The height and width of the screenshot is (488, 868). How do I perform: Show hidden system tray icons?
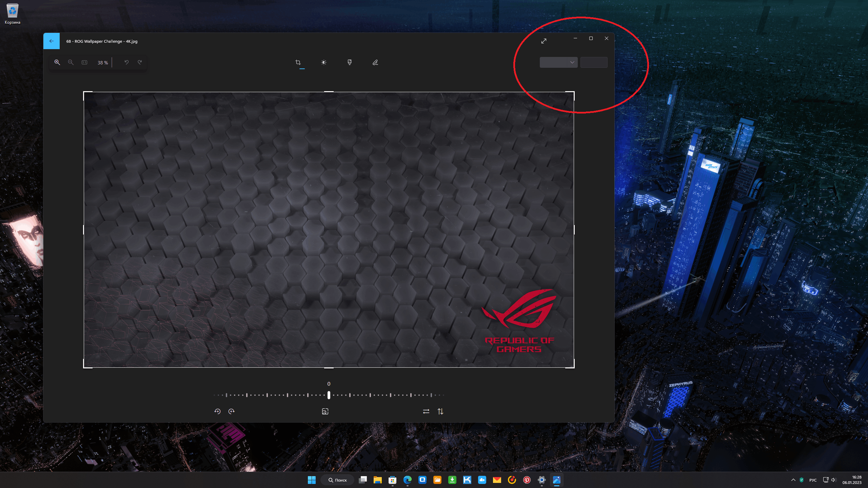793,480
